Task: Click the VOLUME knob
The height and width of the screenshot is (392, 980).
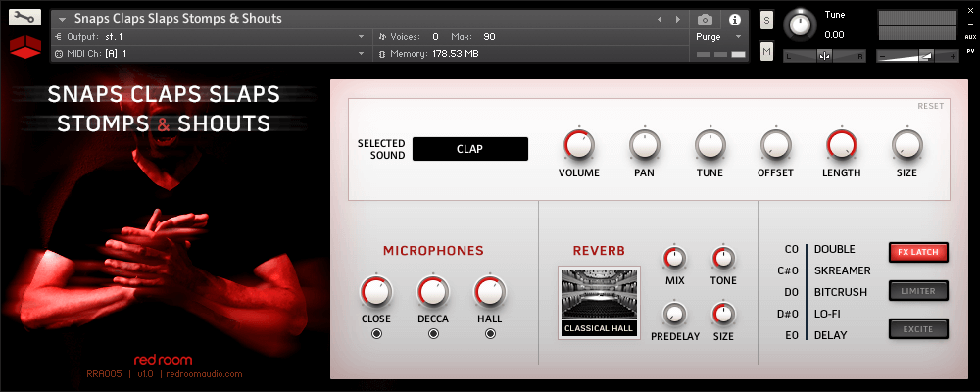Action: coord(579,145)
